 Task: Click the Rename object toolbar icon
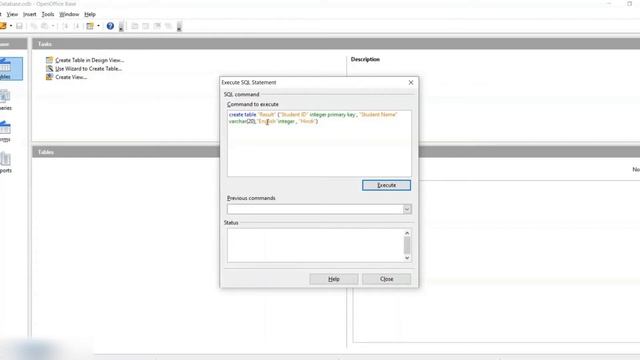(168, 26)
